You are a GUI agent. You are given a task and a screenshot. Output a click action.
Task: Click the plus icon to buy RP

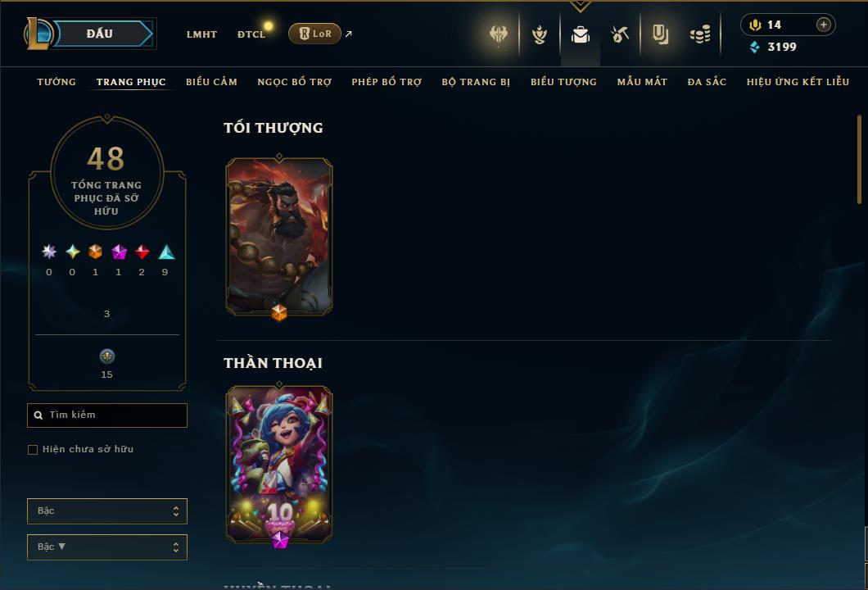click(824, 25)
